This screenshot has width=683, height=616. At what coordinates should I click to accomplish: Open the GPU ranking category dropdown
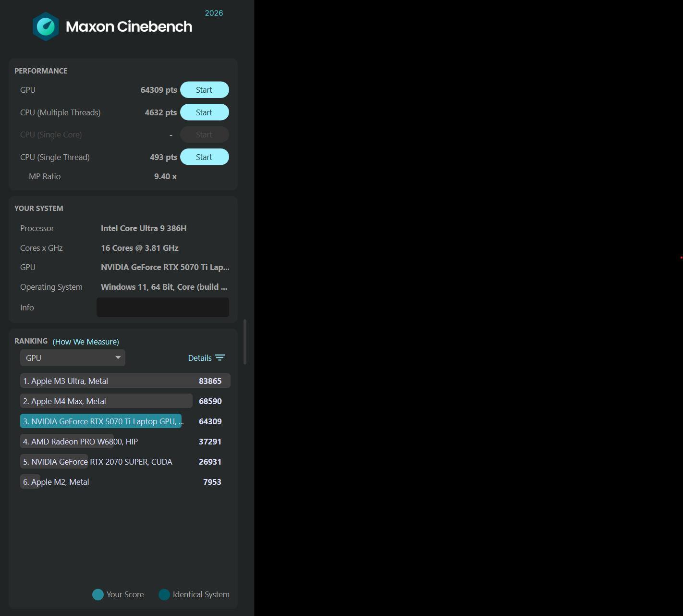[73, 358]
